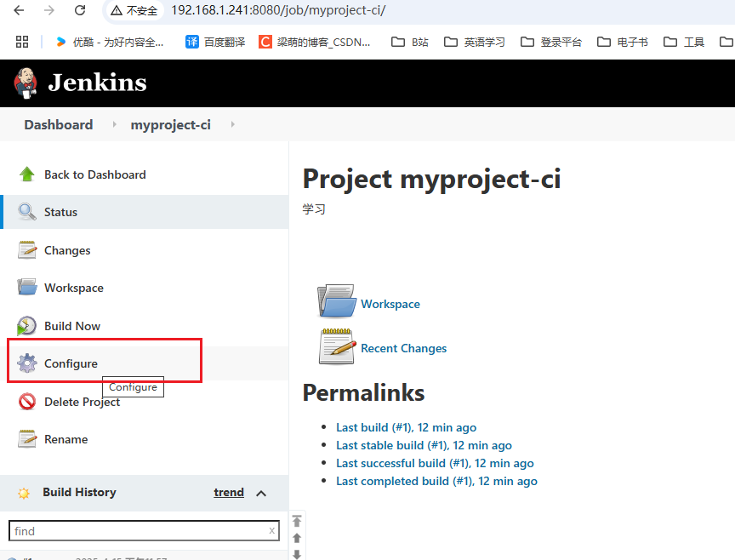Viewport: 735px width, 560px height.
Task: Expand the dropdown arrow after myproject-ci breadcrumb
Action: [232, 125]
